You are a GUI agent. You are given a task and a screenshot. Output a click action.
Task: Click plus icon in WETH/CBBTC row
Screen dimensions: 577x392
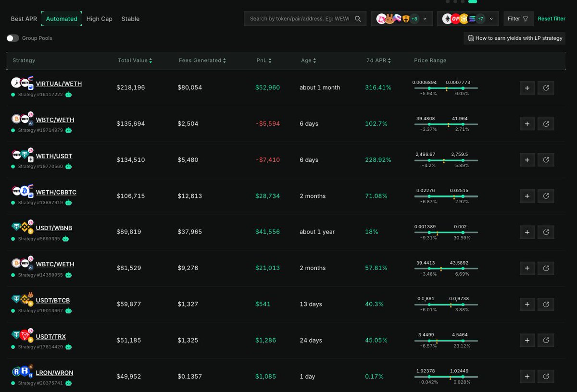[x=527, y=196]
